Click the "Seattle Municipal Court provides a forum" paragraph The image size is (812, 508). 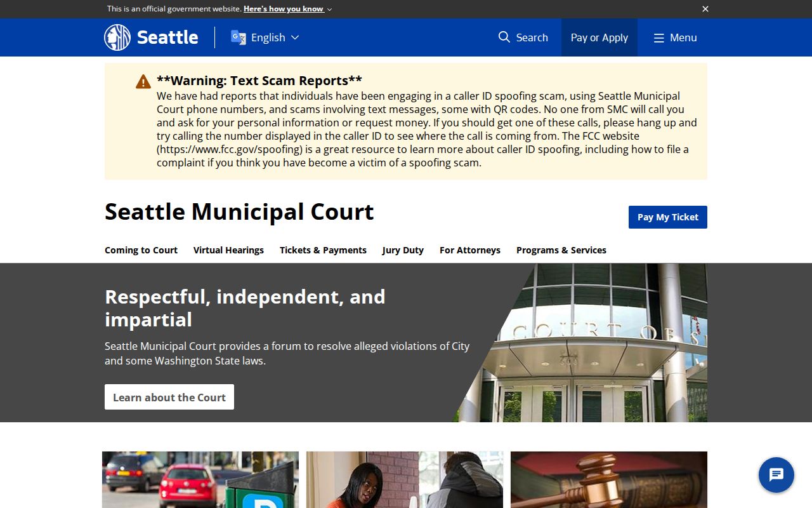click(x=287, y=354)
